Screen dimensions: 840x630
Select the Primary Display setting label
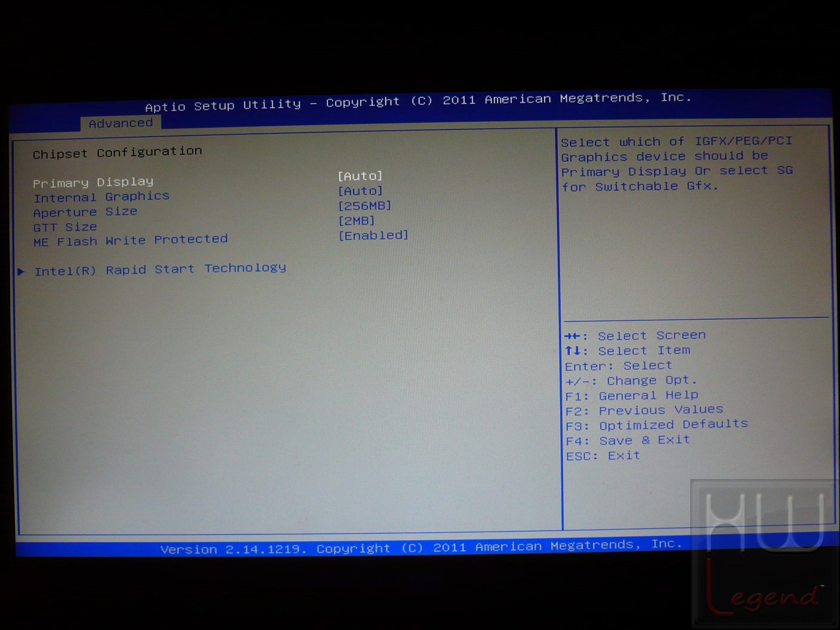[x=93, y=182]
